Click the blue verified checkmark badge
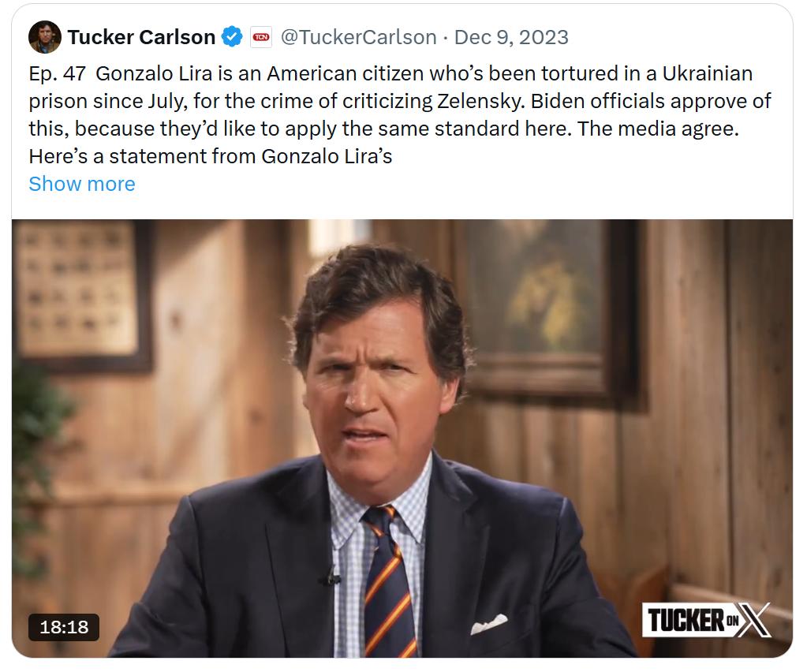807x672 pixels. point(231,37)
